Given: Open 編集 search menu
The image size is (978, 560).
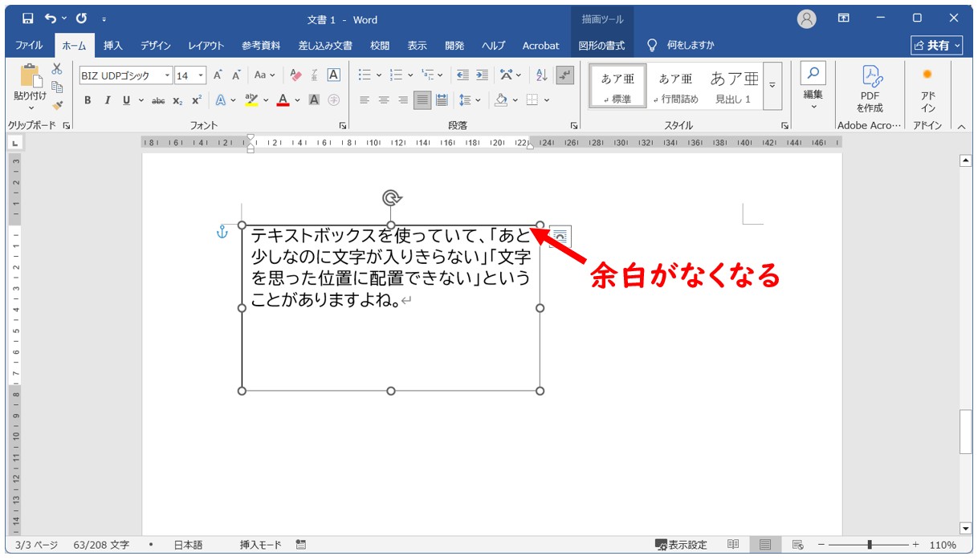Looking at the screenshot, I should point(813,87).
